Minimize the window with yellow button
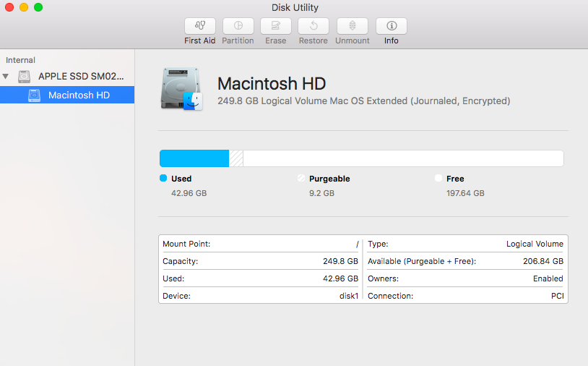The height and width of the screenshot is (366, 588). pos(24,7)
